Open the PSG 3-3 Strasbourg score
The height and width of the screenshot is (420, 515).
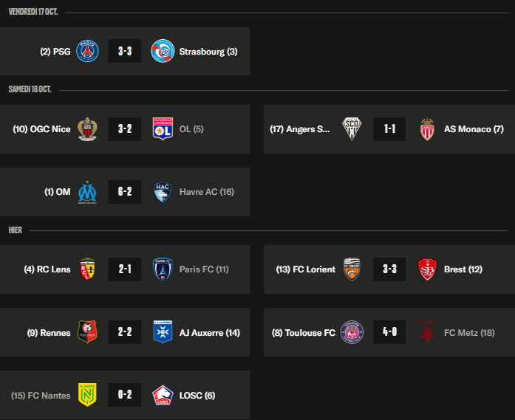click(125, 52)
